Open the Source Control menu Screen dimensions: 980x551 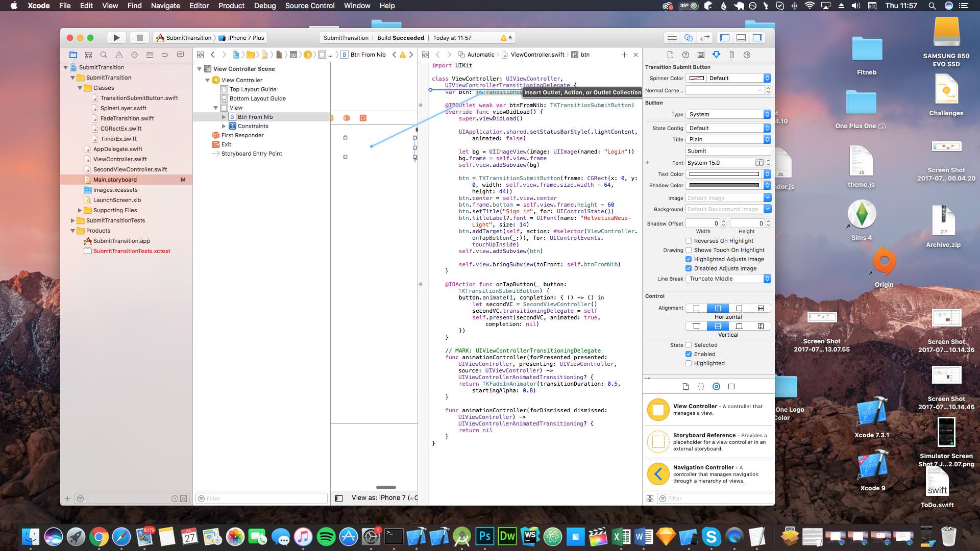tap(309, 6)
